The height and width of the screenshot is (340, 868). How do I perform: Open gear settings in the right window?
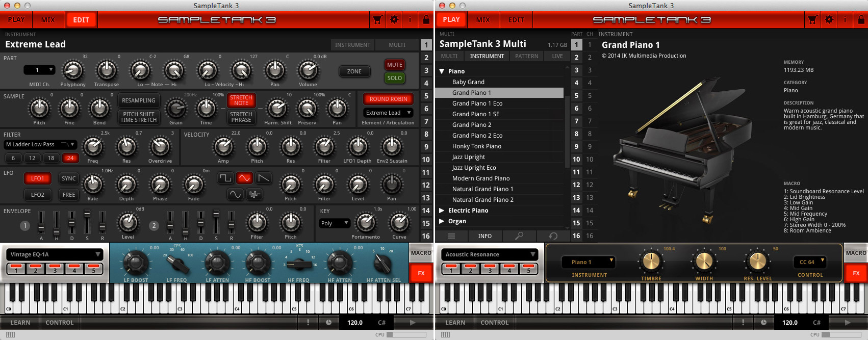pos(829,20)
